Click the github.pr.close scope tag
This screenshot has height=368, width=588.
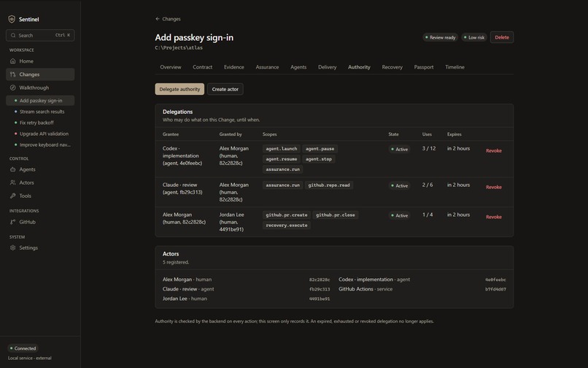click(336, 215)
